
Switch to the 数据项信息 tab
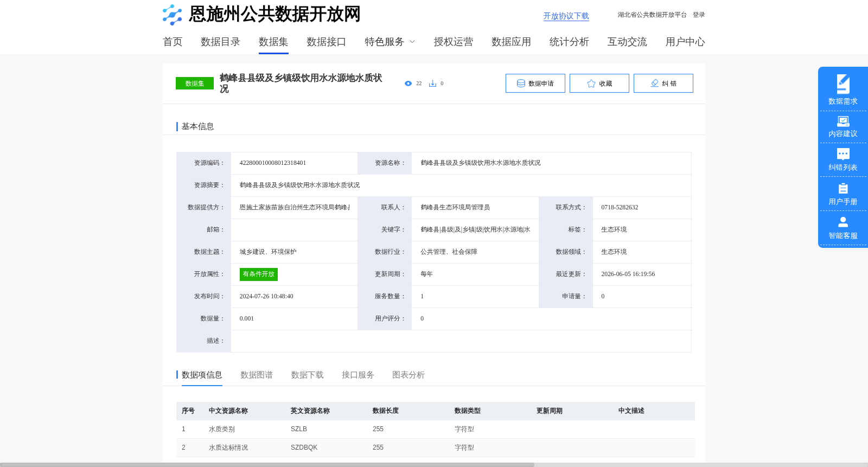click(x=202, y=375)
